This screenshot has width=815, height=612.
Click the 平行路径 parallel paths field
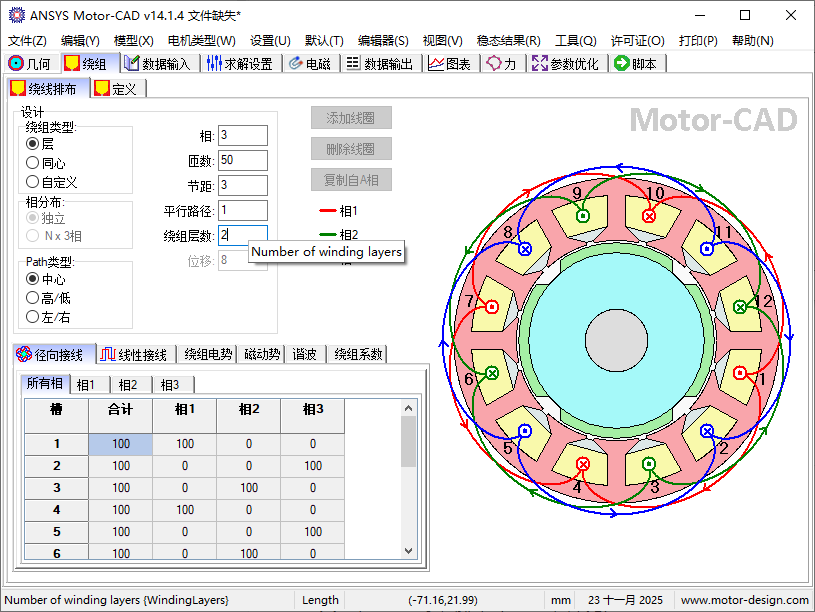[243, 210]
